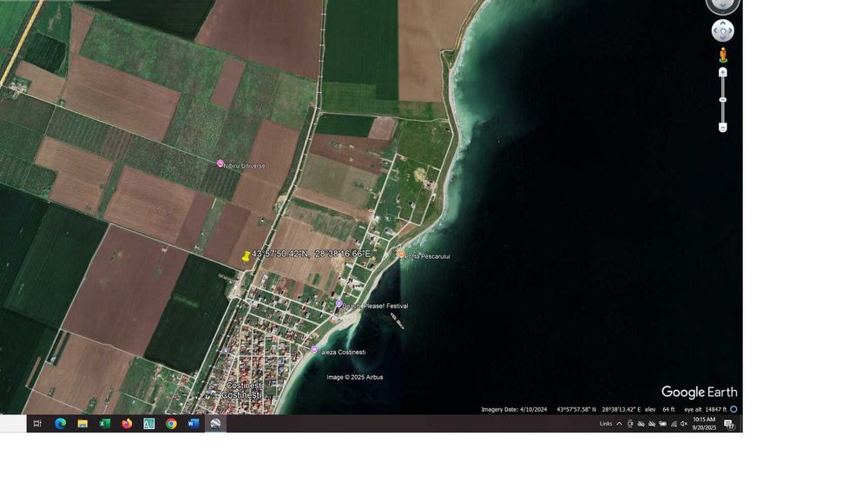Screen dimensions: 868x489
Task: Open the Faleza Costinesti place marker
Action: (x=314, y=350)
